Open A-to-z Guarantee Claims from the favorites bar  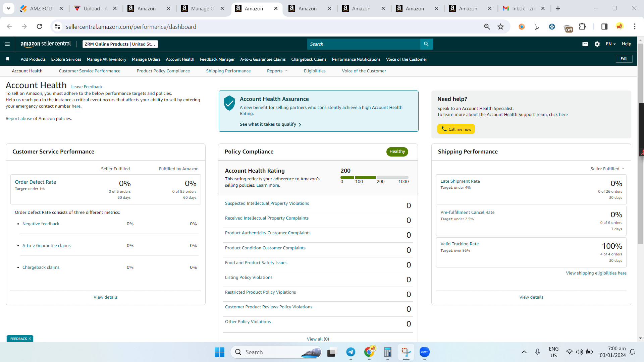263,59
